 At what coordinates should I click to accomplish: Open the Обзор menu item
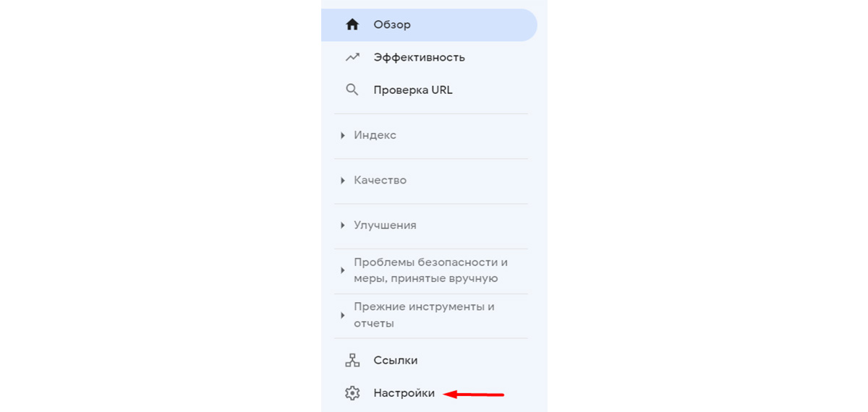(429, 25)
